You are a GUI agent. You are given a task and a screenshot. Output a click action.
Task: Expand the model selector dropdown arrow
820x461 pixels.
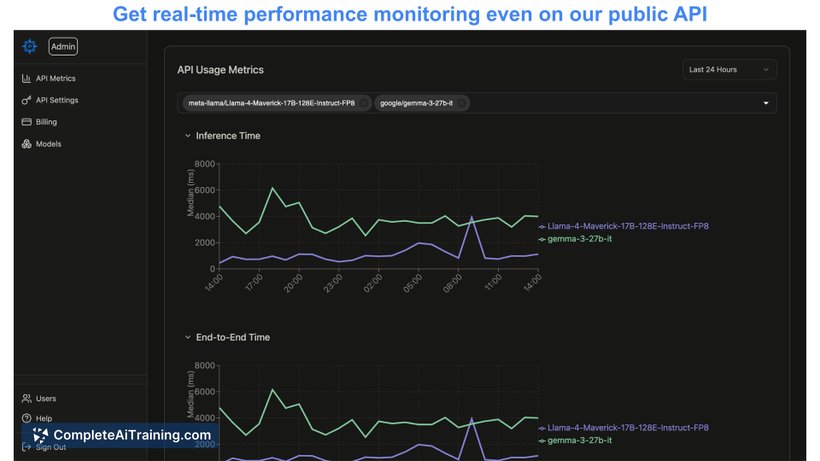(766, 103)
